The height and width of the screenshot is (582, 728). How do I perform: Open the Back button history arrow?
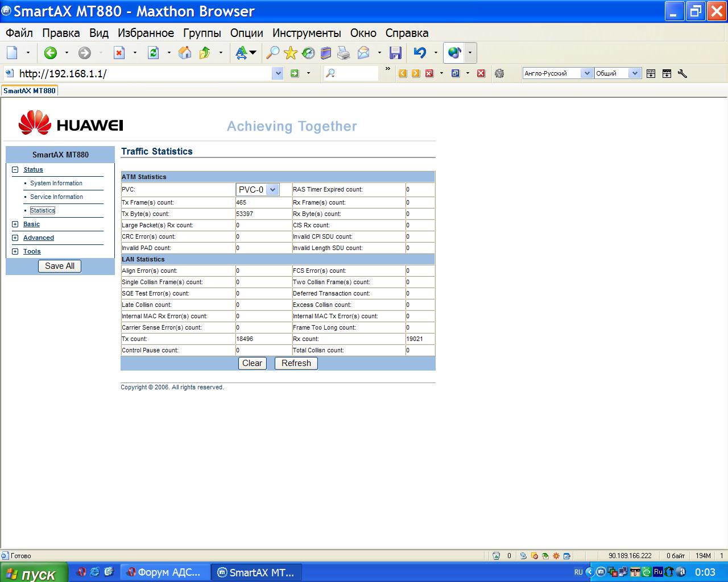pos(67,53)
